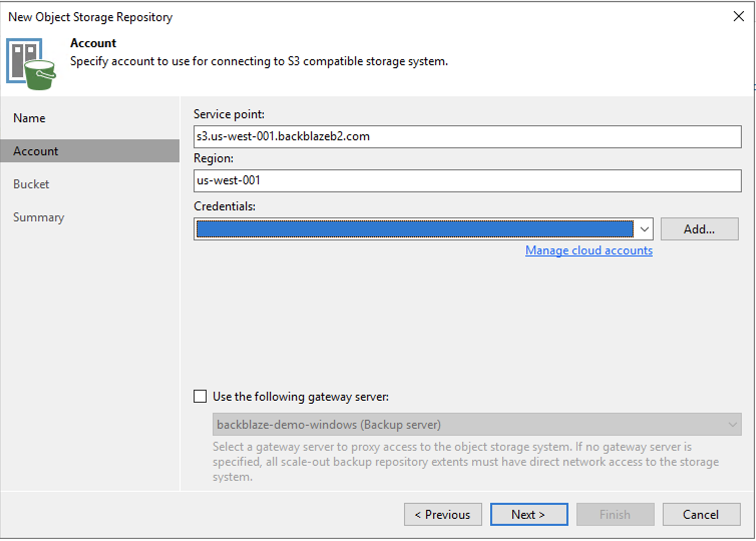
Task: Click the gateway server help description text
Action: pos(466,462)
